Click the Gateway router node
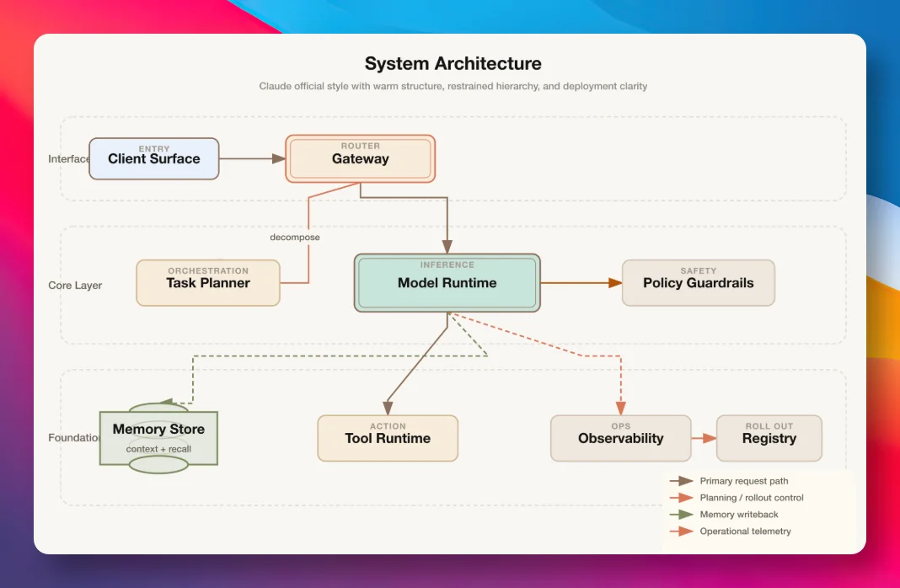Image resolution: width=900 pixels, height=588 pixels. [x=361, y=158]
